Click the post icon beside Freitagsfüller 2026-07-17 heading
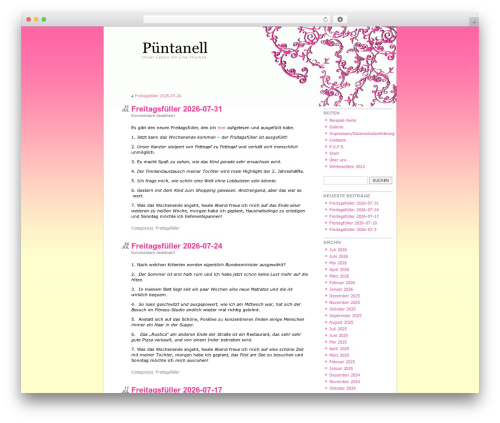The image size is (500, 423). 125,390
